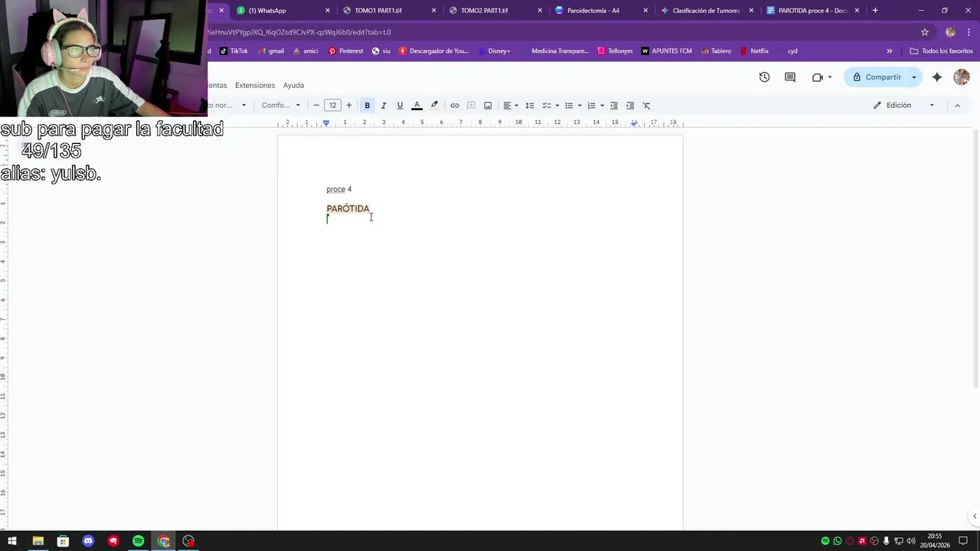The height and width of the screenshot is (551, 980).
Task: Increase font size with plus button
Action: tap(349, 106)
